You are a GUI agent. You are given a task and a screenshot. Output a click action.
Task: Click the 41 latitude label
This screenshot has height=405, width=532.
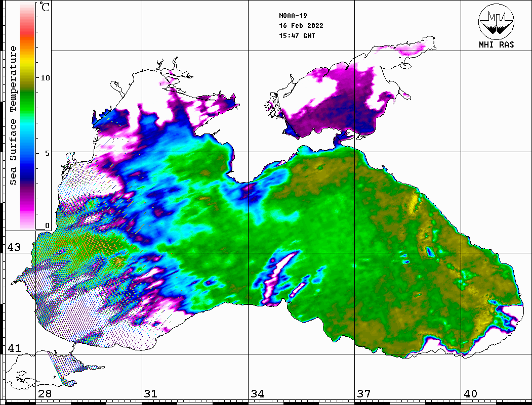[14, 348]
